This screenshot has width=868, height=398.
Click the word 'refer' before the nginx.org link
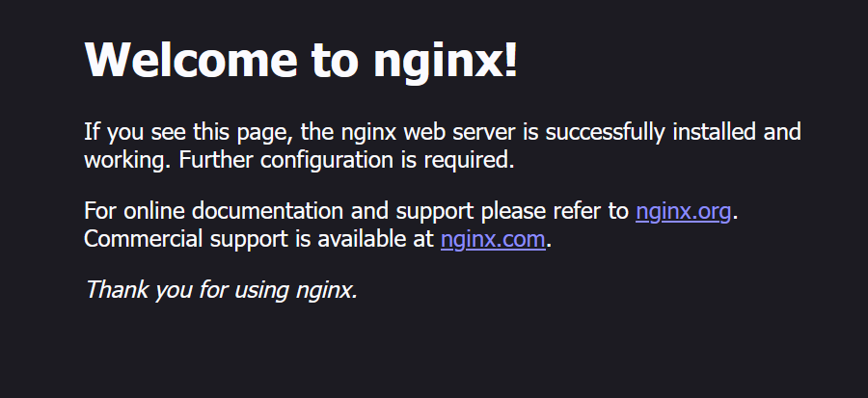click(x=578, y=211)
